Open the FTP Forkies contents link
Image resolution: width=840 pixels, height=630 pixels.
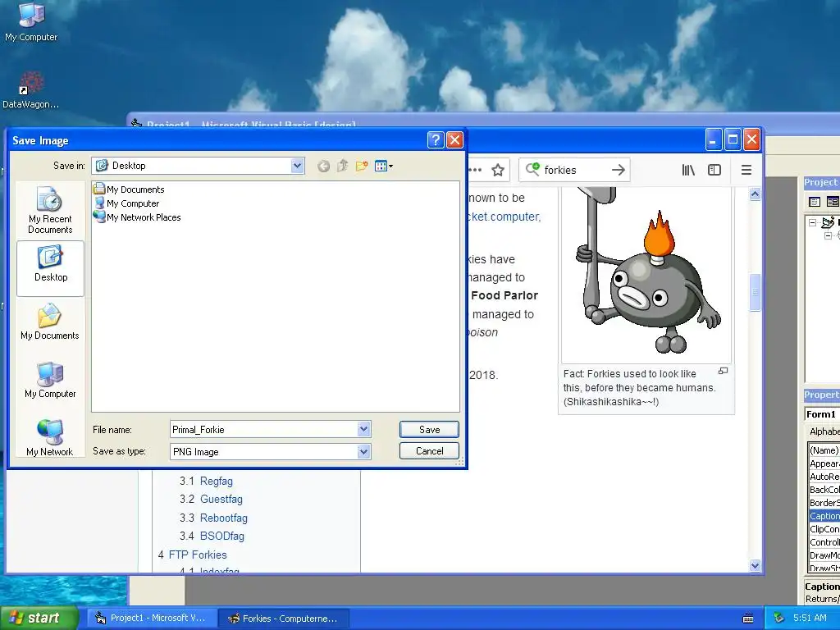click(198, 555)
